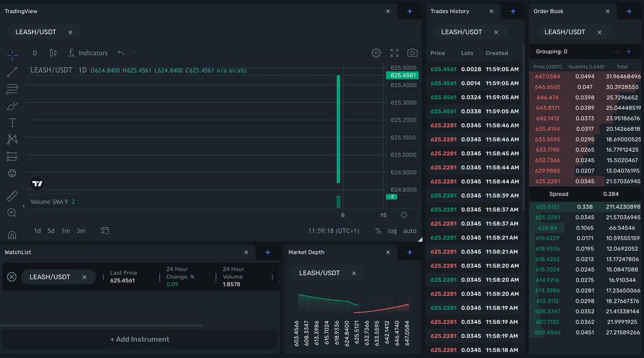644x358 pixels.
Task: Click the + Add Instrument button
Action: [x=140, y=339]
